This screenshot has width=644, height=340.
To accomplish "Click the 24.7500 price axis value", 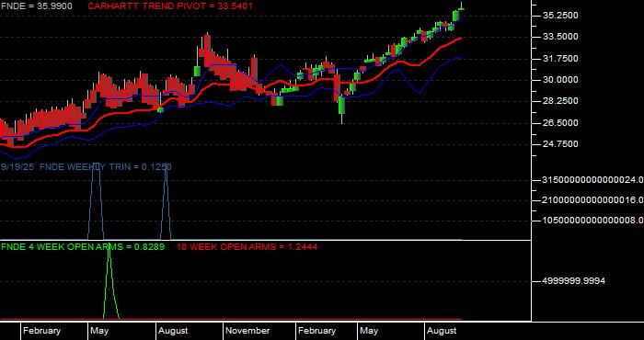I will 560,144.
